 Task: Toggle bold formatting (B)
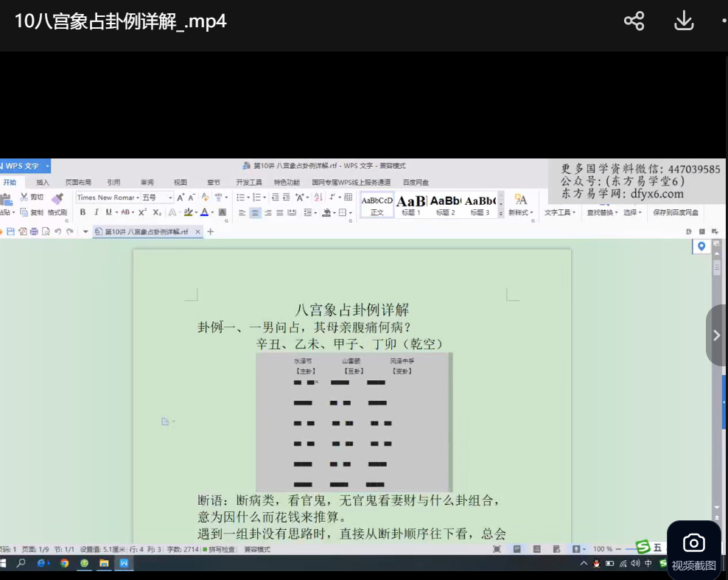[83, 212]
